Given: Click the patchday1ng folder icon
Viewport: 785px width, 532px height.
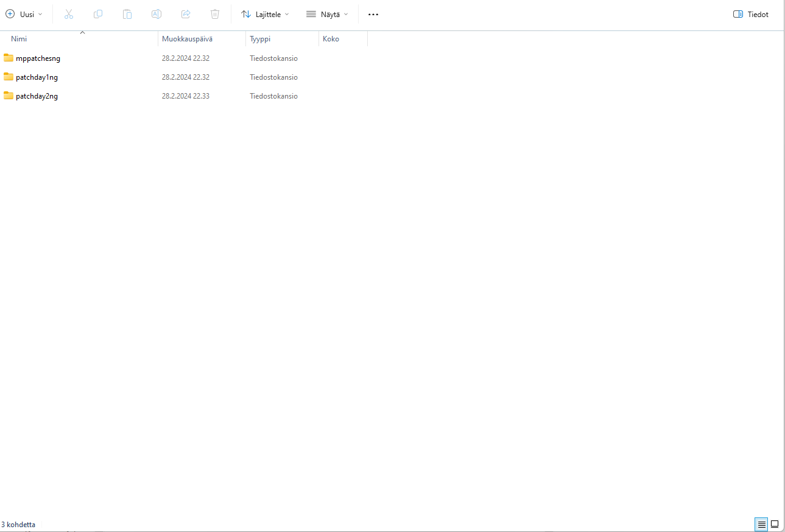Looking at the screenshot, I should [x=9, y=77].
